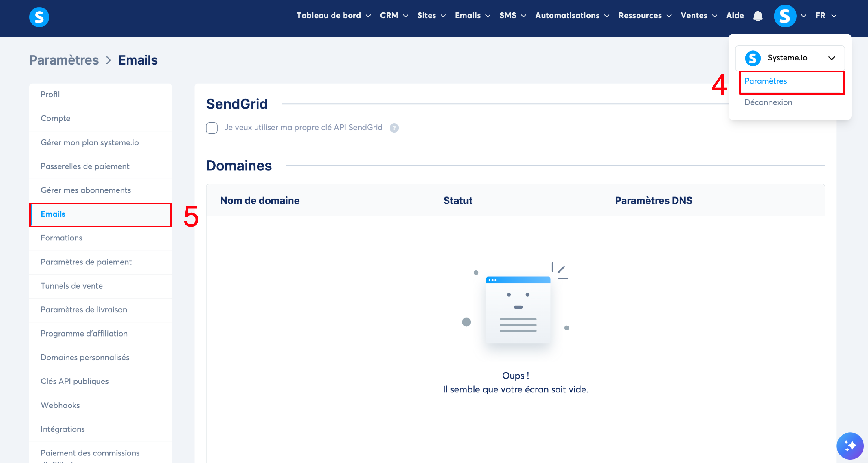Screen dimensions: 868x463
Task: Click the Paramètres breadcrumb
Action: (x=64, y=60)
